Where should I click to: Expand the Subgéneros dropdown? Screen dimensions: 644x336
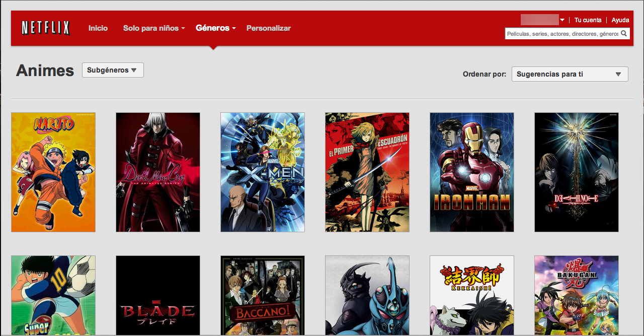pyautogui.click(x=112, y=70)
